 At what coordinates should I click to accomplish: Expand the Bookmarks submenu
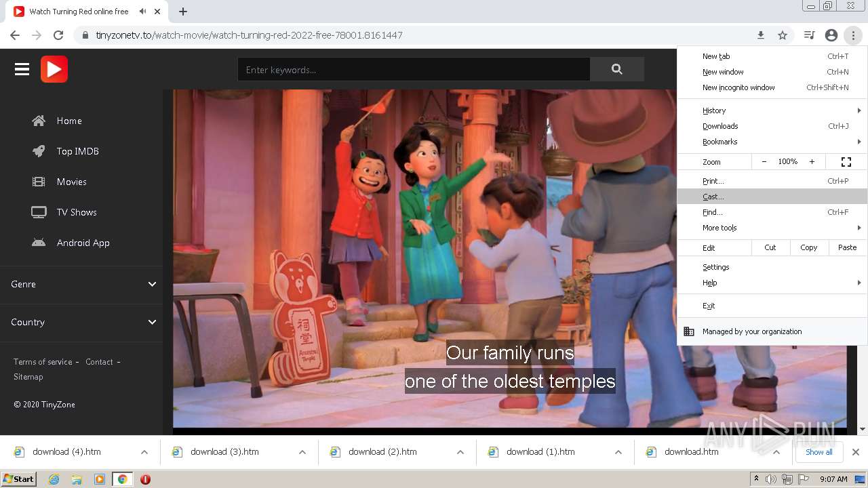click(772, 142)
